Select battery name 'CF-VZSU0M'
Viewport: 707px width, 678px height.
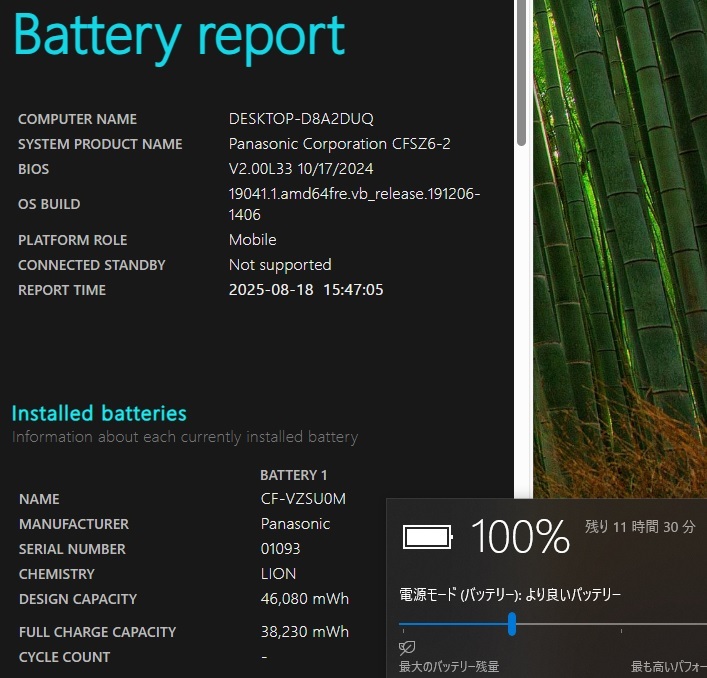pos(303,499)
